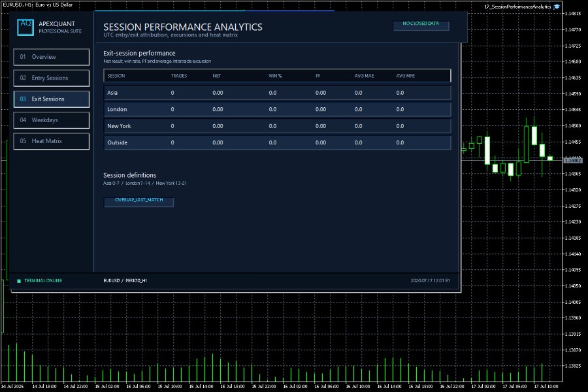This screenshot has height=392, width=588.
Task: Select the Asia session row
Action: (277, 93)
